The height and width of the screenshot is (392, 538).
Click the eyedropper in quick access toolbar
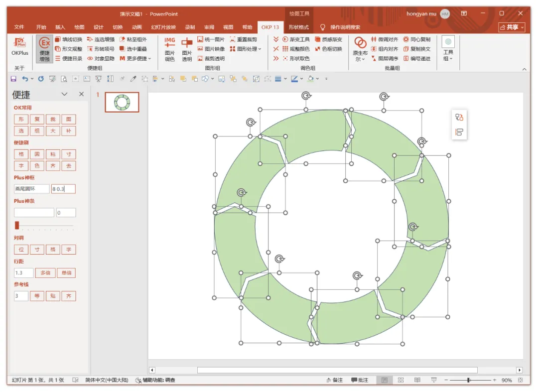pyautogui.click(x=133, y=79)
